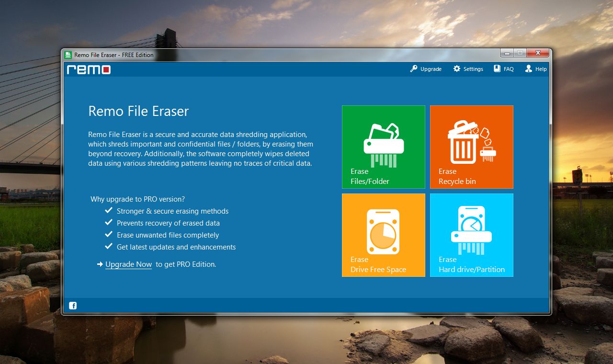Click 'Prevents recovery of erased data' text
This screenshot has height=364, width=613.
tap(168, 223)
